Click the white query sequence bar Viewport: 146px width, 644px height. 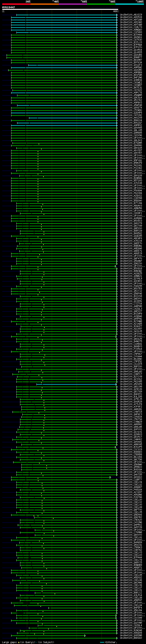point(60,10)
